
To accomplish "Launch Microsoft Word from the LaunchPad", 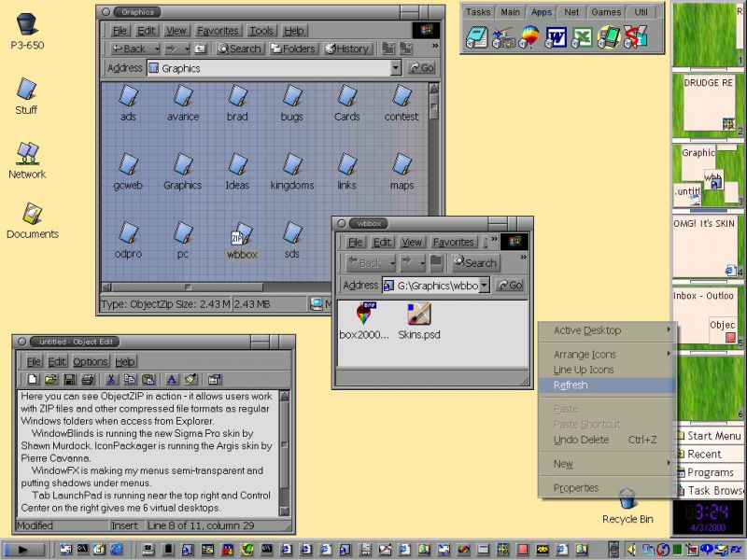I will click(x=557, y=37).
